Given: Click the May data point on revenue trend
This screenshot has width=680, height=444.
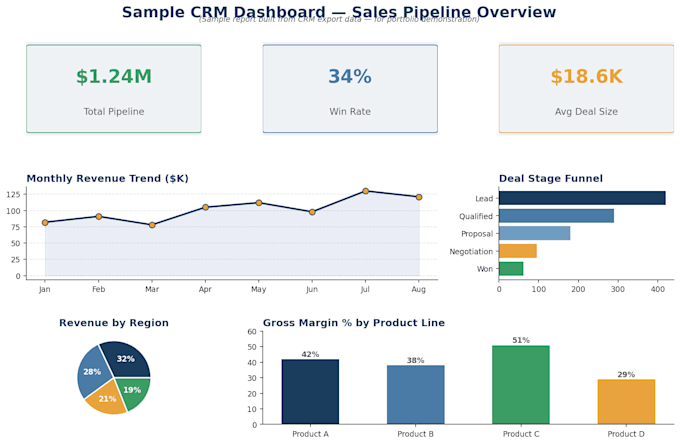Looking at the screenshot, I should 258,202.
